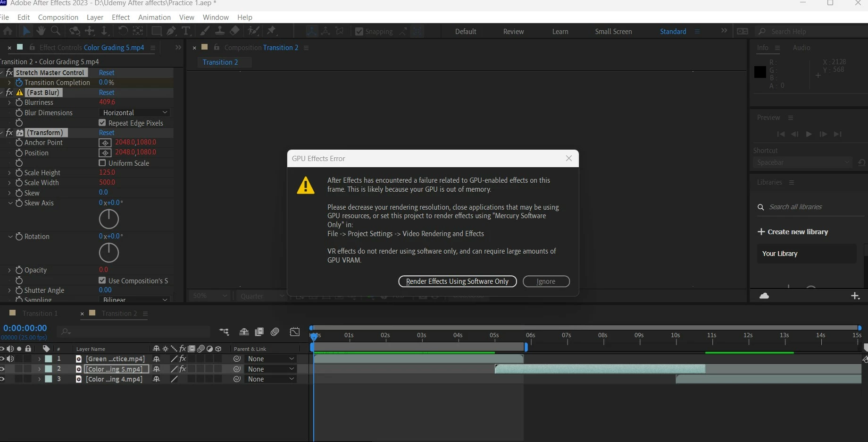Image resolution: width=868 pixels, height=442 pixels.
Task: Select the Type text tool
Action: pos(186,31)
